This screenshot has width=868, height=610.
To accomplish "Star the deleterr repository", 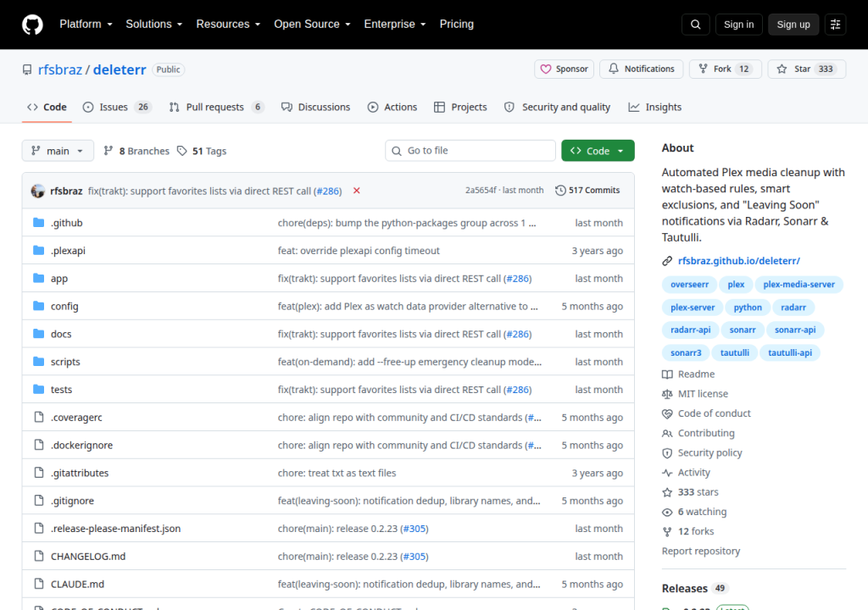I will (x=807, y=69).
